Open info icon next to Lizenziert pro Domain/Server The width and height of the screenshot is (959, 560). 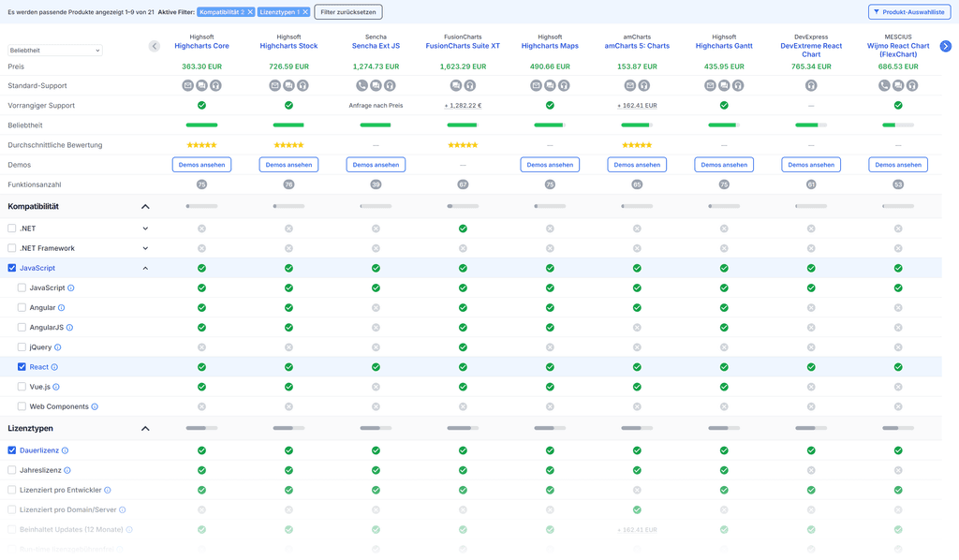(123, 509)
